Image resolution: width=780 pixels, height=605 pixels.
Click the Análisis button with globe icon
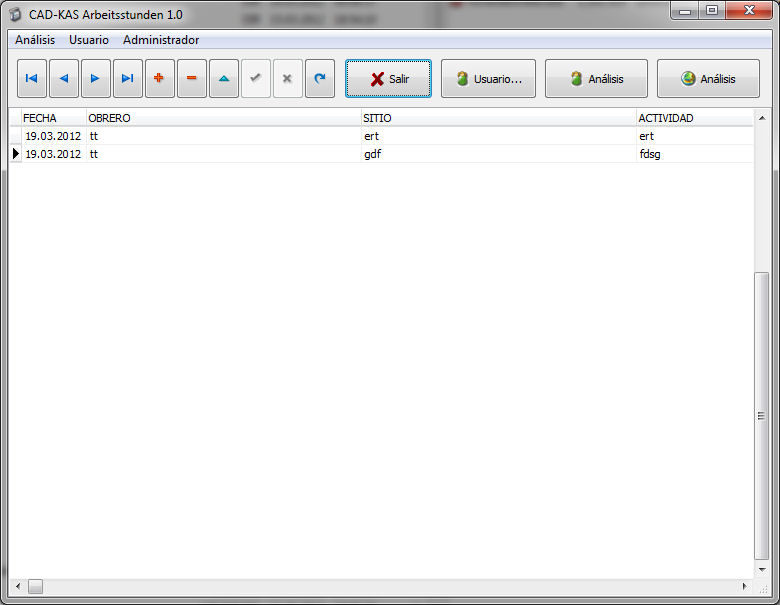point(708,79)
